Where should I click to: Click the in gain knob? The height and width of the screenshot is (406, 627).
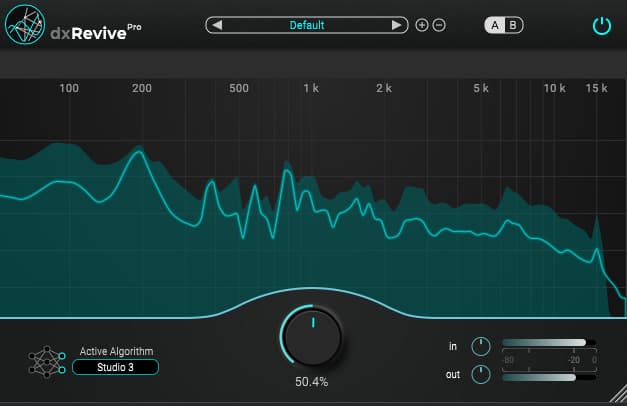(x=481, y=346)
